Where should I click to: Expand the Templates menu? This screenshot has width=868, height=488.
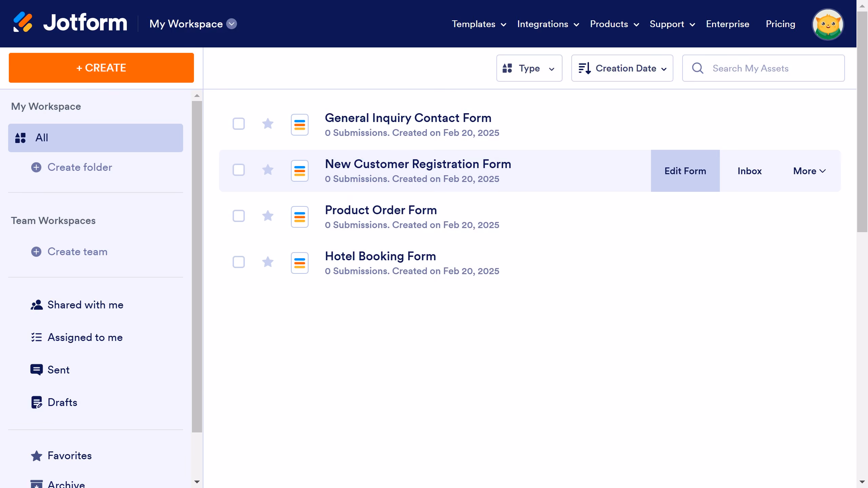pyautogui.click(x=479, y=24)
